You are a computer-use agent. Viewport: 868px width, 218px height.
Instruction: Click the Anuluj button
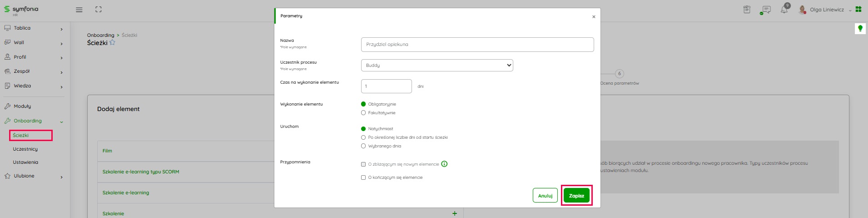click(x=545, y=196)
